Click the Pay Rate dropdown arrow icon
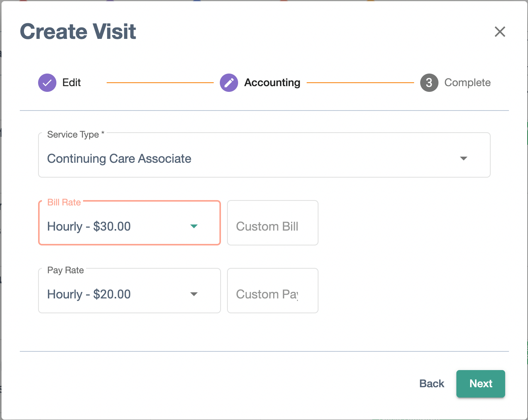 (194, 294)
